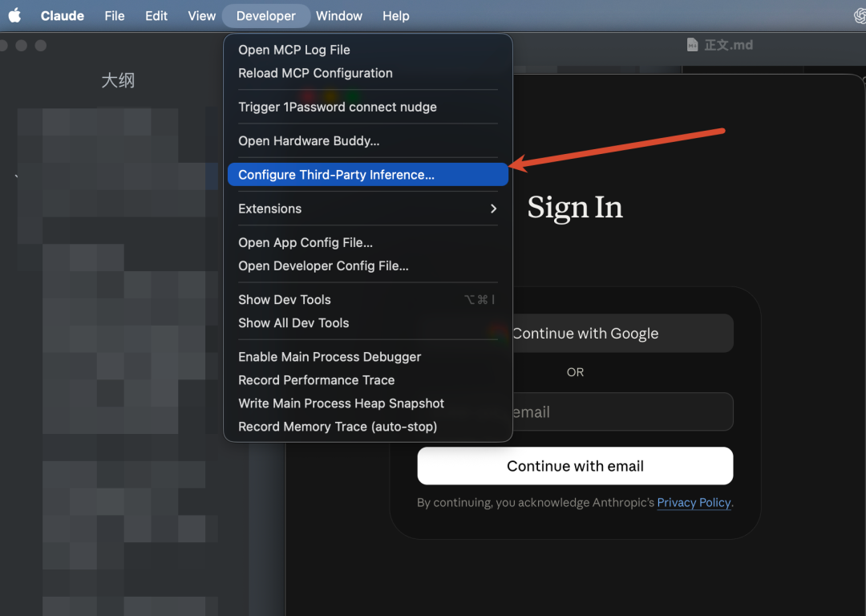Screen dimensions: 866x616
Task: Click Continue with email button
Action: 575,466
